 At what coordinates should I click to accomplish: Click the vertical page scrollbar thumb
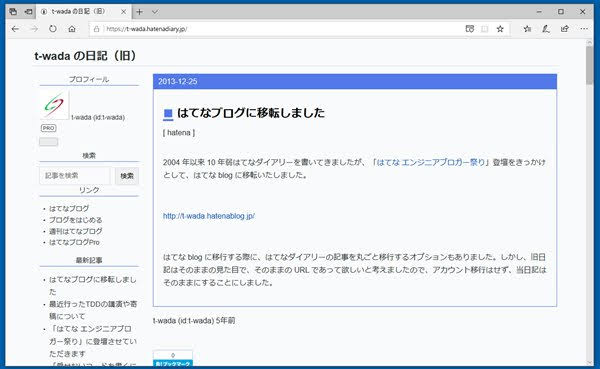pos(589,65)
